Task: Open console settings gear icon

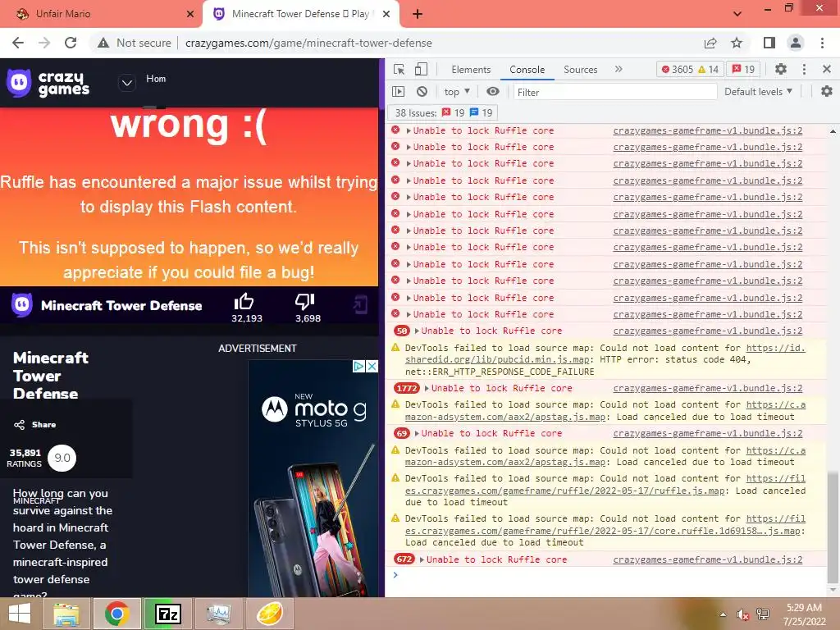Action: (x=827, y=92)
